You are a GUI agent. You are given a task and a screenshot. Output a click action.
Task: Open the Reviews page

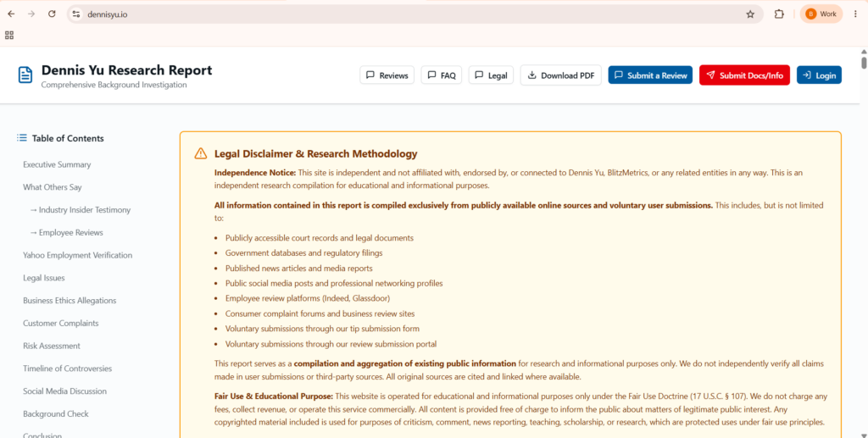coord(387,75)
